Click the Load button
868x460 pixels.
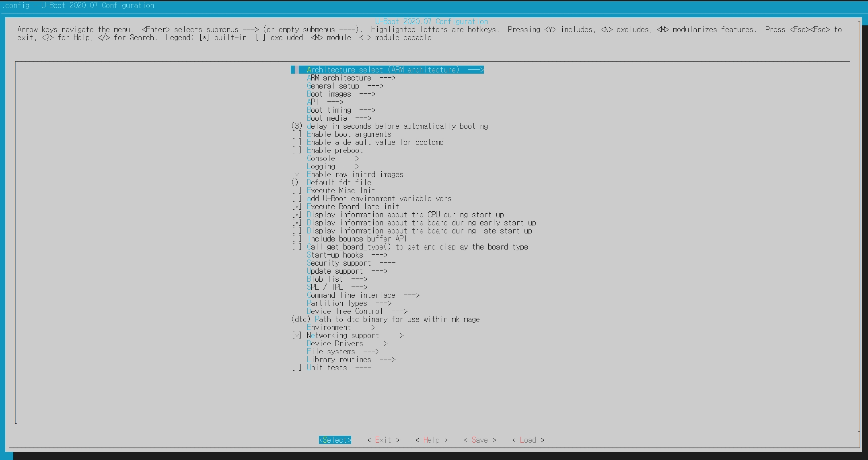click(x=528, y=440)
